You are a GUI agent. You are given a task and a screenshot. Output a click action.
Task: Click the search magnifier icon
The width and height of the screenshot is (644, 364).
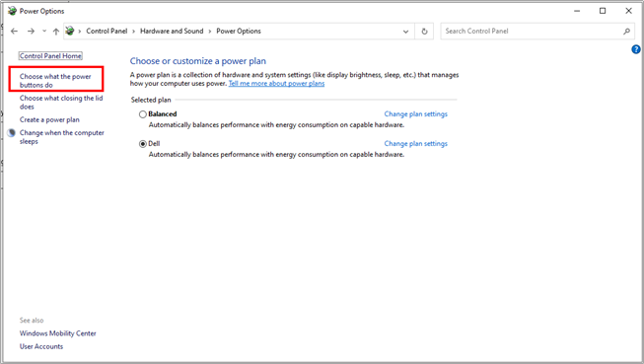coord(626,32)
